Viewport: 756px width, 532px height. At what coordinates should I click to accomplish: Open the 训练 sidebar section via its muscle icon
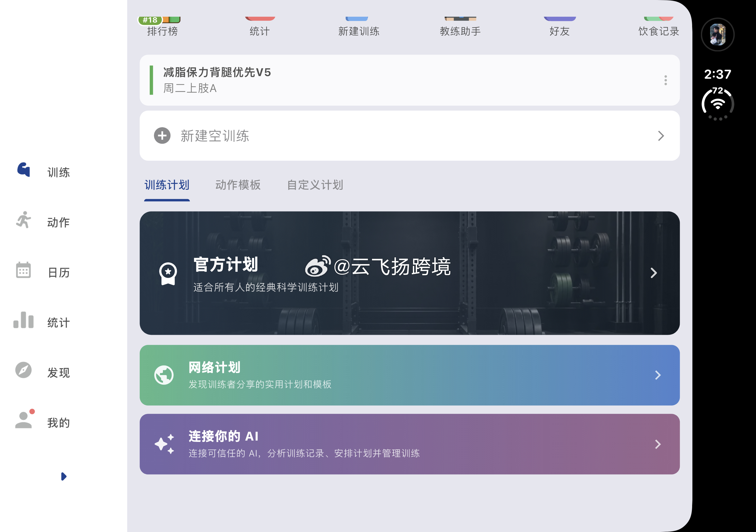pyautogui.click(x=24, y=169)
